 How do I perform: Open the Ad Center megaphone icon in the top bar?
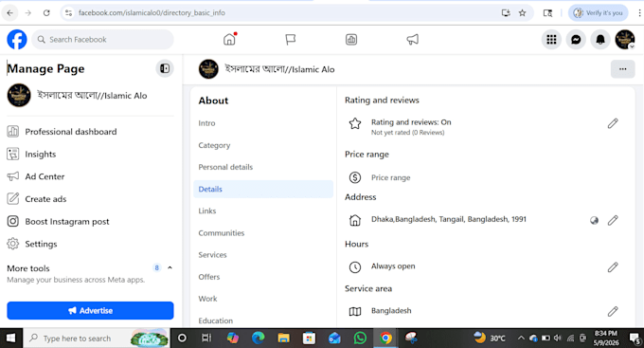coord(412,40)
